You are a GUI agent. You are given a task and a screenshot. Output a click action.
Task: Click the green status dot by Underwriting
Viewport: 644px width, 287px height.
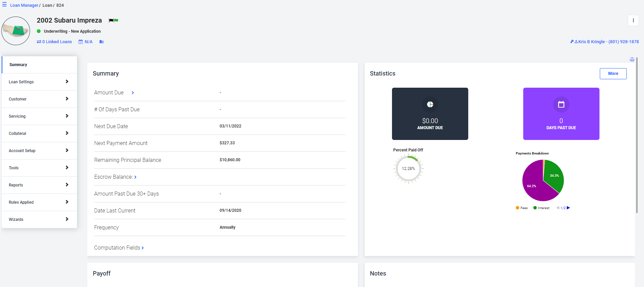click(x=39, y=31)
